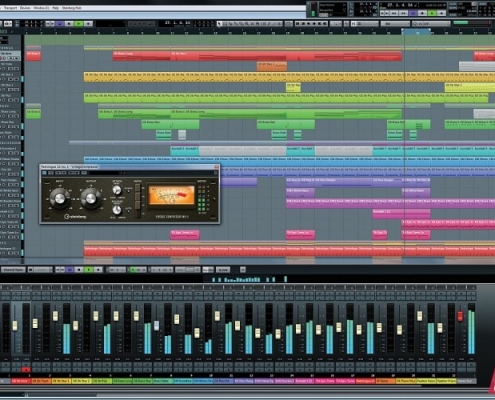
Task: Click Stop in the mixer toolbar
Action: (x=79, y=269)
